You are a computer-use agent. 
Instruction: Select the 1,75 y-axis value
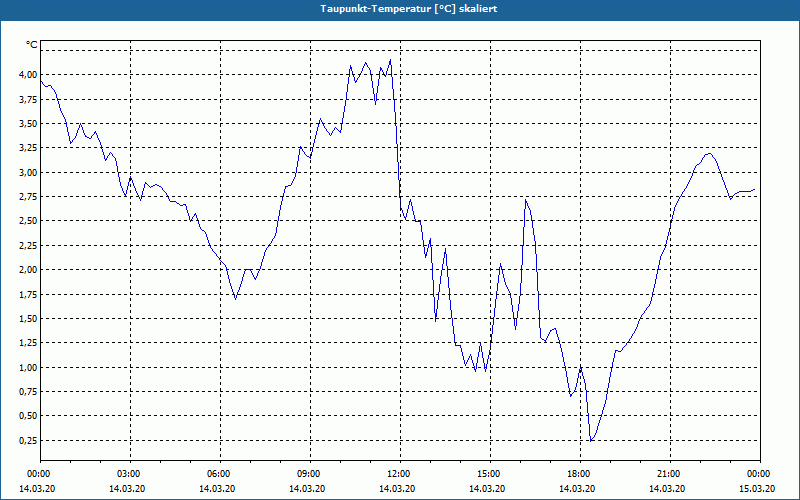tap(28, 294)
